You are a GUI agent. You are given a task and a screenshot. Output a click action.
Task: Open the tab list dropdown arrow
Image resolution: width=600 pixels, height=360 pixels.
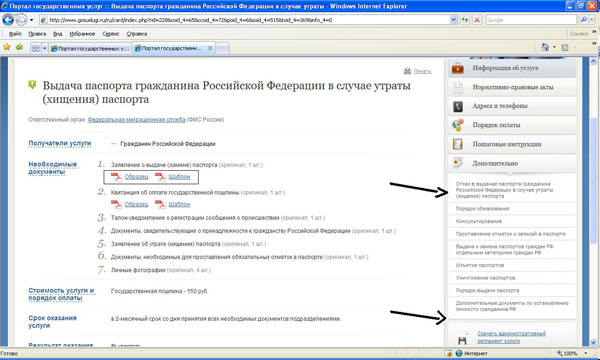click(x=44, y=48)
